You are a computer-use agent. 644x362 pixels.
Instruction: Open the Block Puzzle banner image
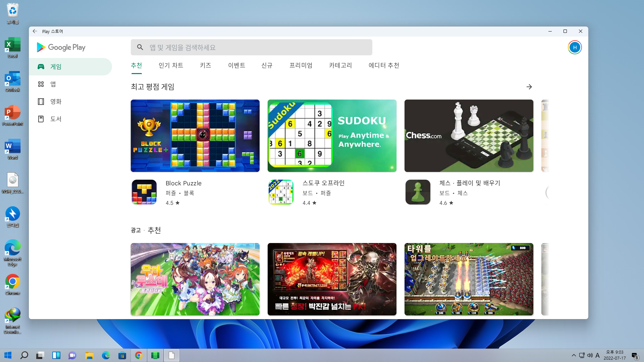pos(195,136)
